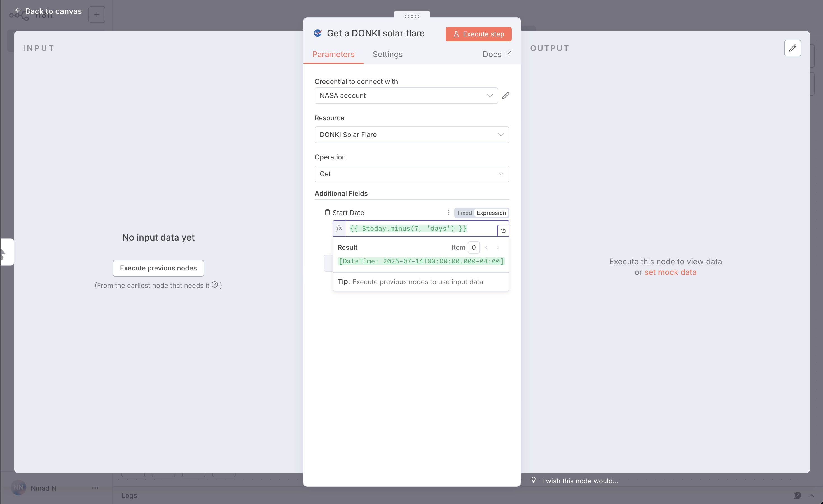Click the help icon near earliest node text
This screenshot has height=504, width=823.
215,285
